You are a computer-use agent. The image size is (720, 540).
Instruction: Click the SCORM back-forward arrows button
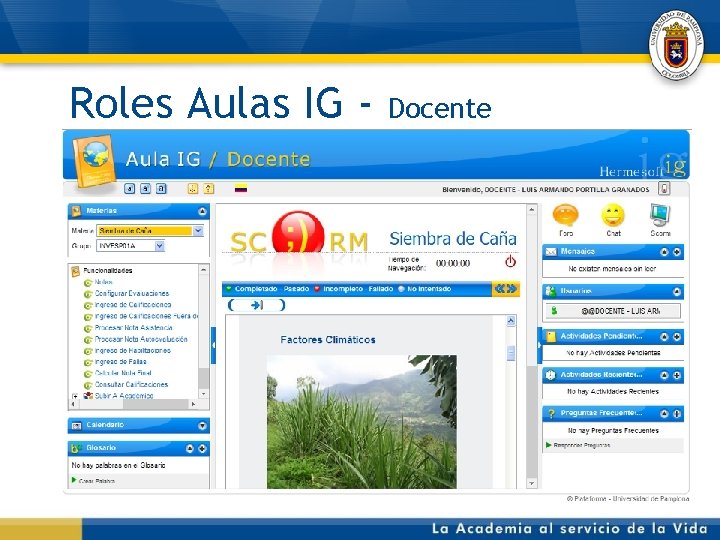(506, 289)
